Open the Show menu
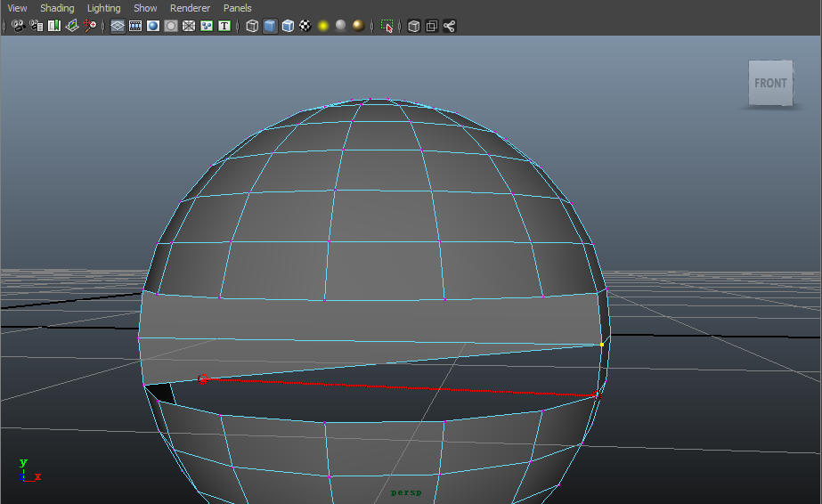This screenshot has height=504, width=822. [145, 8]
